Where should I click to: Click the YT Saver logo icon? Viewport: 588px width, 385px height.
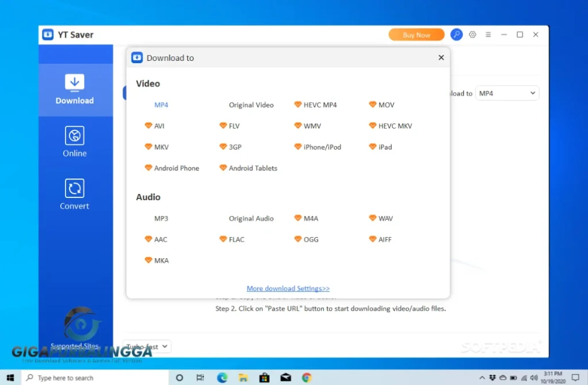click(x=49, y=34)
